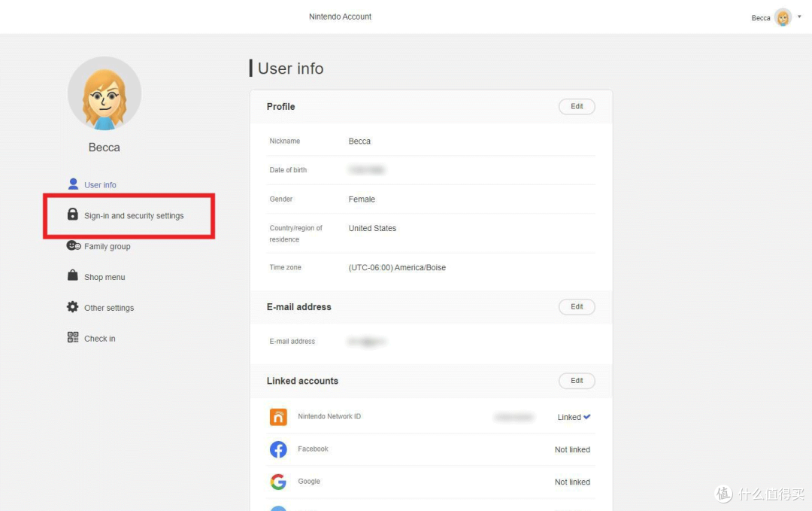This screenshot has width=812, height=511.
Task: Click the small Becca avatar in header
Action: (x=783, y=17)
